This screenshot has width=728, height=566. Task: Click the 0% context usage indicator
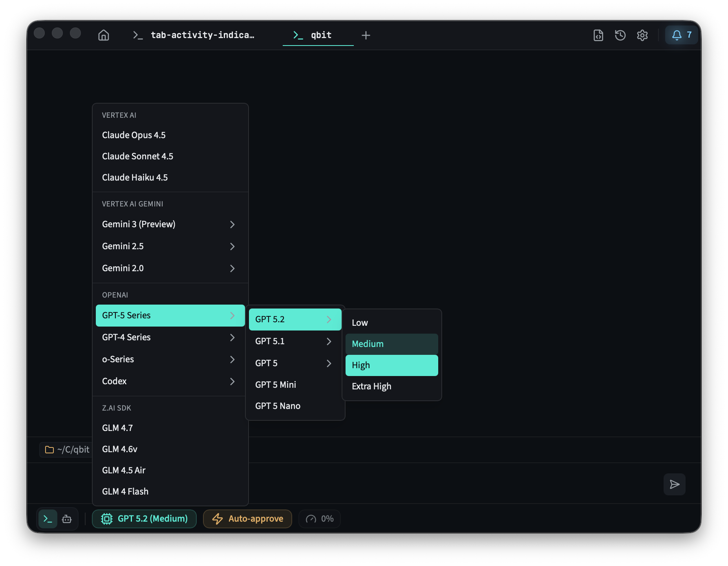click(320, 519)
